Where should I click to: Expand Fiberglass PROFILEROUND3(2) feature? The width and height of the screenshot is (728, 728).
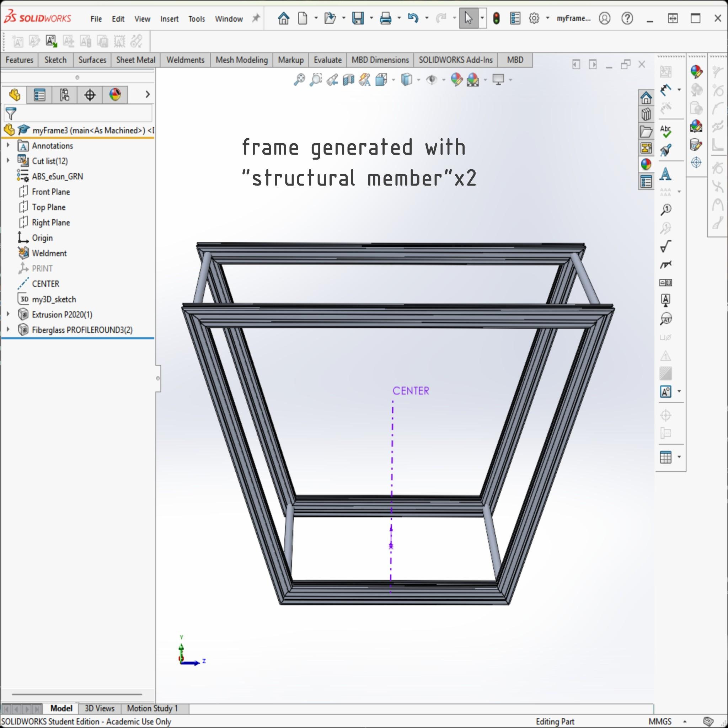click(8, 329)
